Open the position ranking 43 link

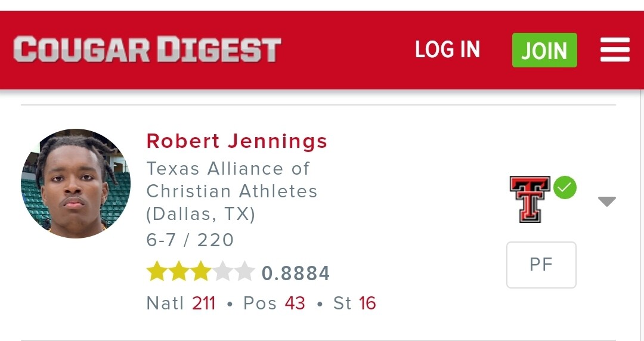click(x=295, y=303)
